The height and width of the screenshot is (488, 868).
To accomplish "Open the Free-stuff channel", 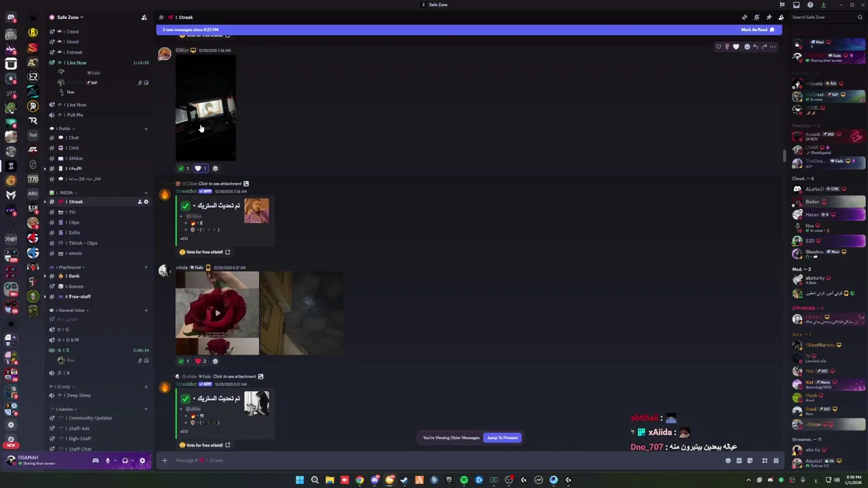I will [99, 297].
